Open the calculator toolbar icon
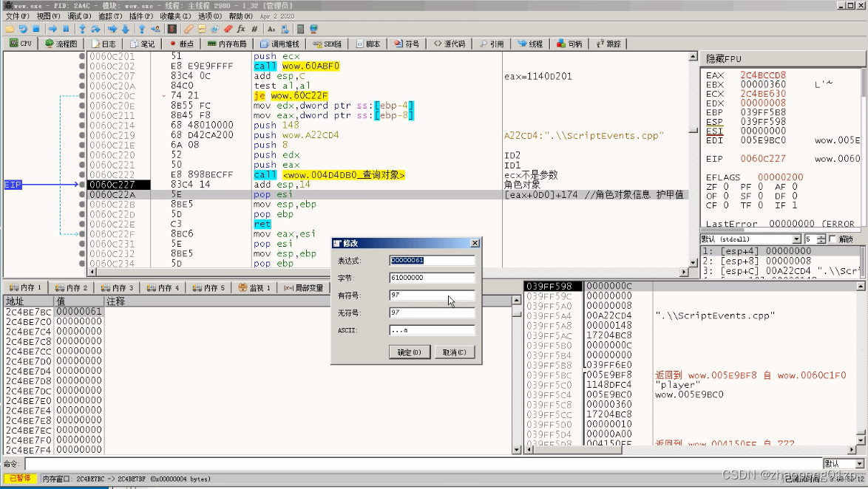Screen dimensions: 868x489 pos(301,29)
